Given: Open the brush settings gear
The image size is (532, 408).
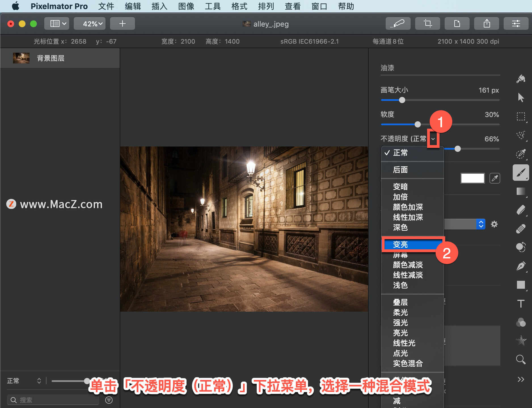Looking at the screenshot, I should 494,224.
